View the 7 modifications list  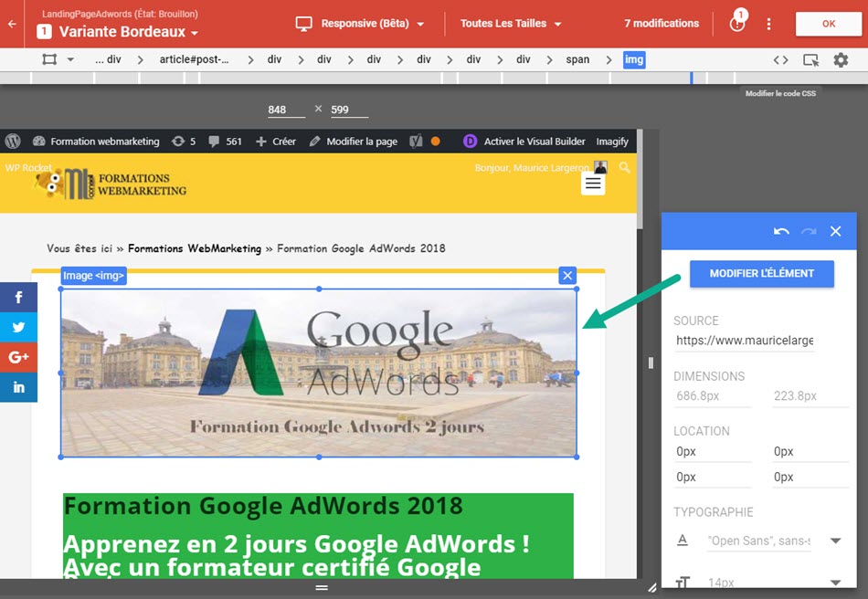662,24
